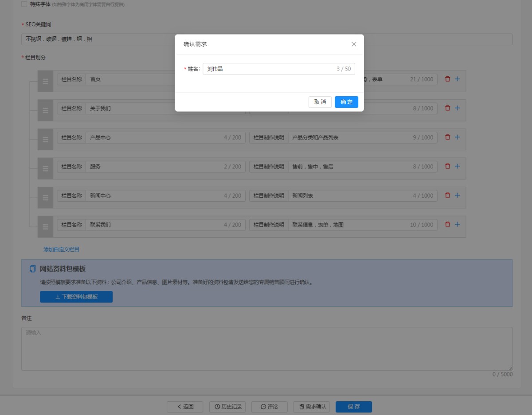Delete the 首页 column row
The width and height of the screenshot is (532, 415).
447,79
